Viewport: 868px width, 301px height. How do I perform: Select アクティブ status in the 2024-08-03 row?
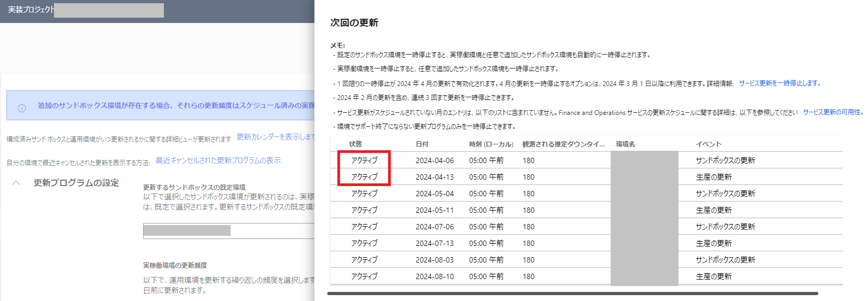(364, 260)
